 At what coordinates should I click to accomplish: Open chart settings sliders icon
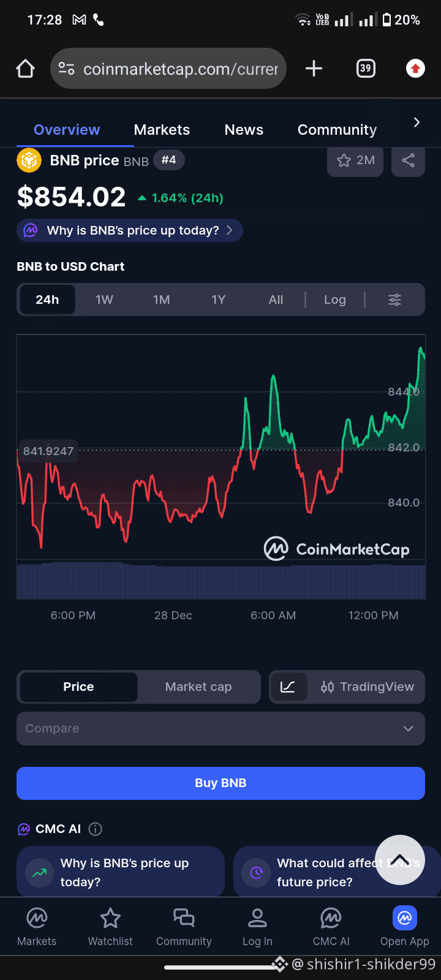click(x=394, y=300)
